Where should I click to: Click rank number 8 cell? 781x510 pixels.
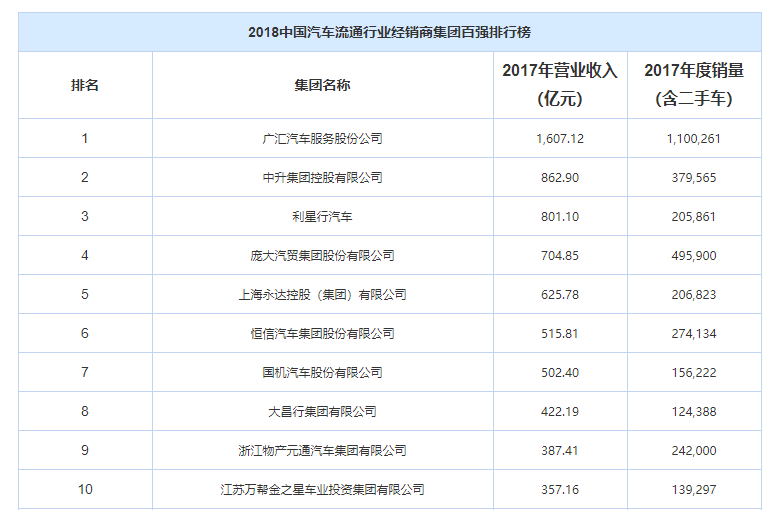click(85, 411)
